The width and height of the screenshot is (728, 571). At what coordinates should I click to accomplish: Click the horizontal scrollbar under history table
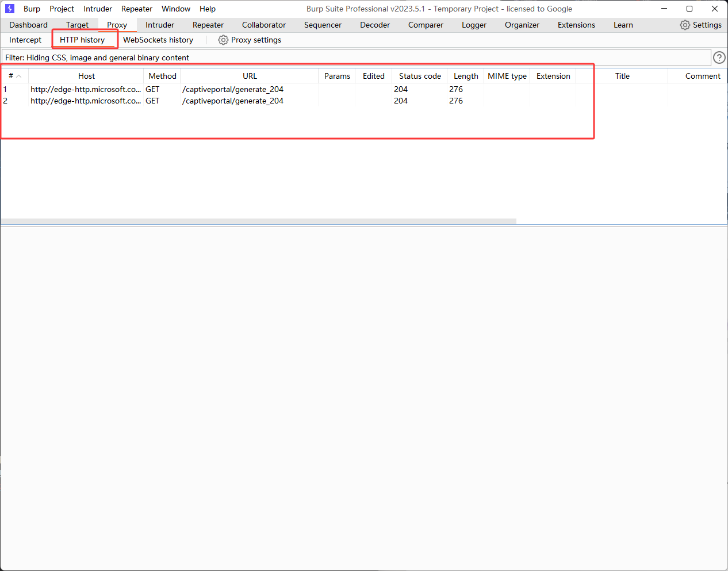point(259,221)
